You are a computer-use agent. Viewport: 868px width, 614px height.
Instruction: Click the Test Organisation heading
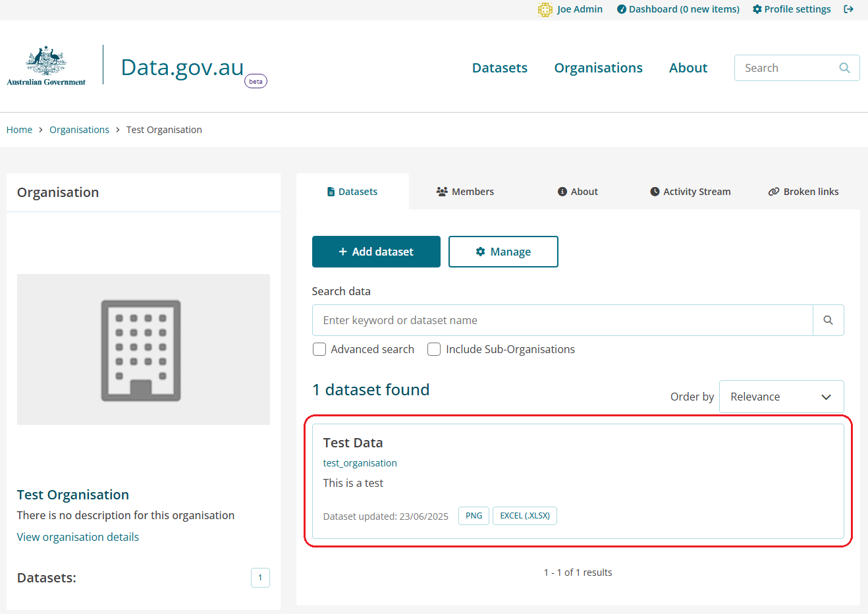[73, 495]
